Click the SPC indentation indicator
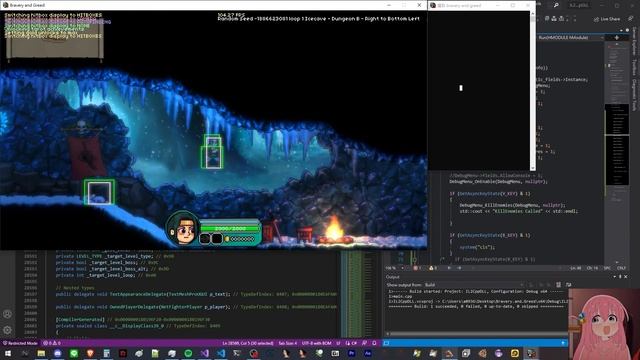Viewport: 640px width, 360px height. pos(607,268)
